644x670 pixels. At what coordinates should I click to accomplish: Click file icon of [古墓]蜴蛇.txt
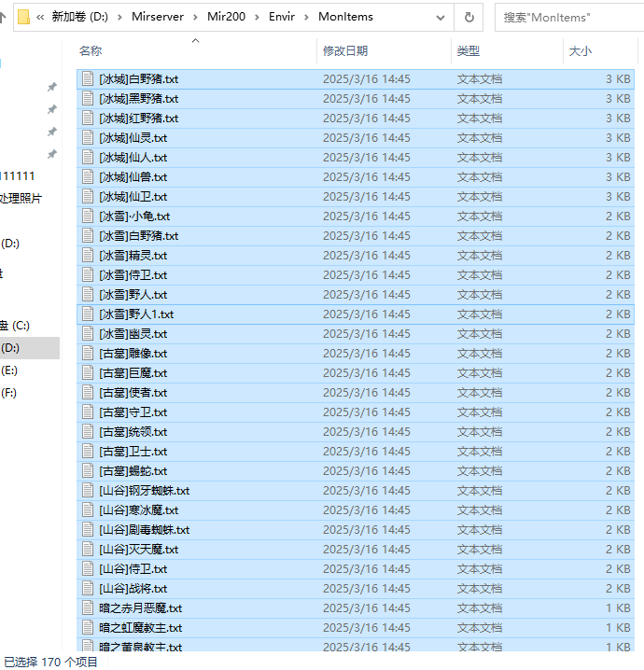coord(88,471)
